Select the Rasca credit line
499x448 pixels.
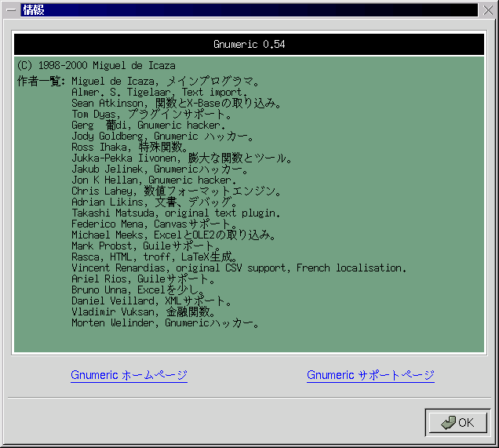154,257
